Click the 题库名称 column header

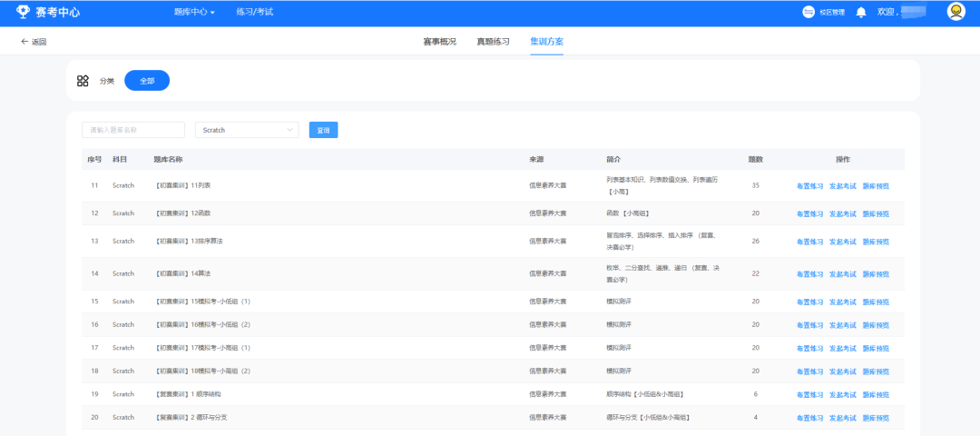[168, 160]
